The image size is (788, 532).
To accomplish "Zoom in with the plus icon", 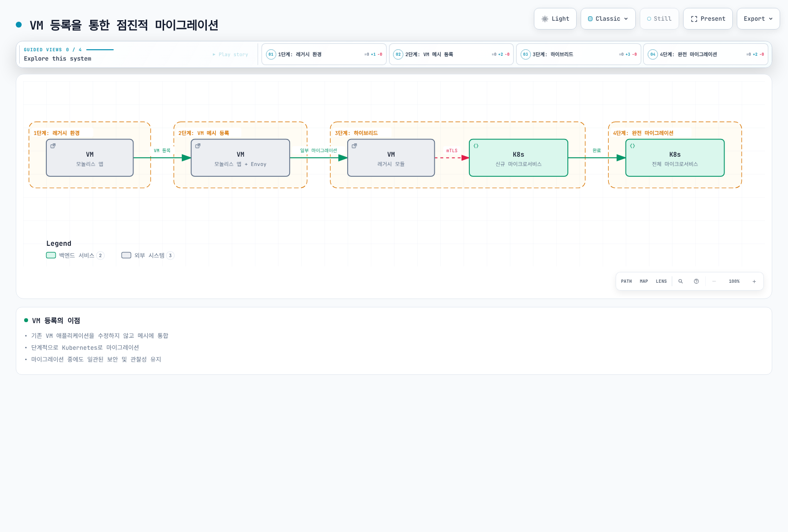I will coord(754,281).
